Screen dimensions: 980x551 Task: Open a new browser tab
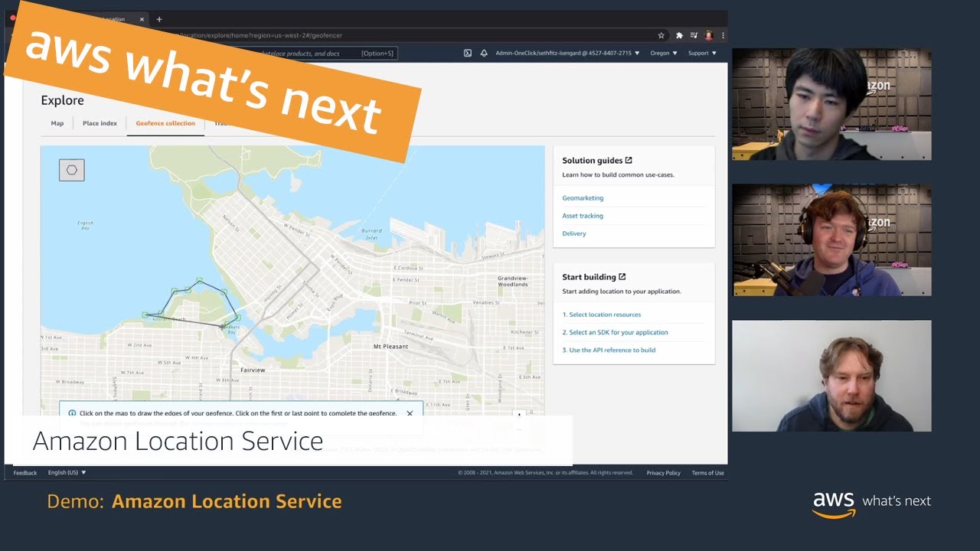click(x=159, y=19)
